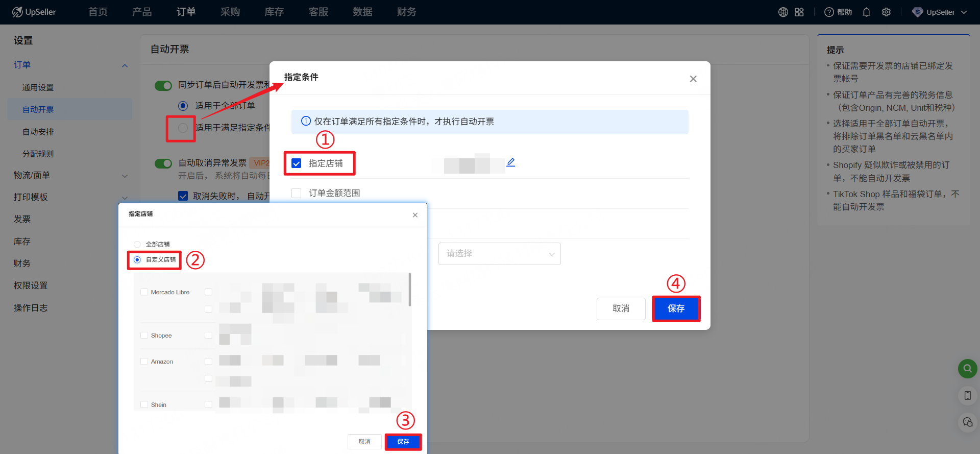
Task: Click the pencil edit icon beside 指定店铺
Action: [510, 162]
